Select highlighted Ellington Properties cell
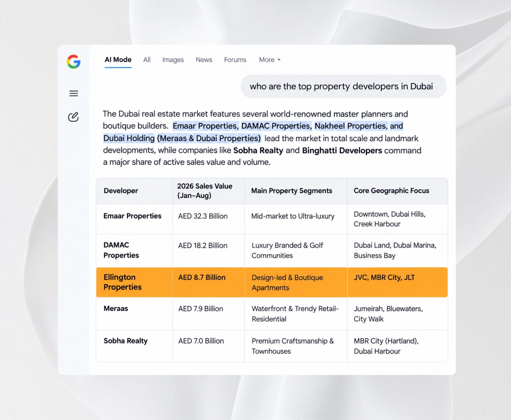The height and width of the screenshot is (420, 511). click(134, 282)
